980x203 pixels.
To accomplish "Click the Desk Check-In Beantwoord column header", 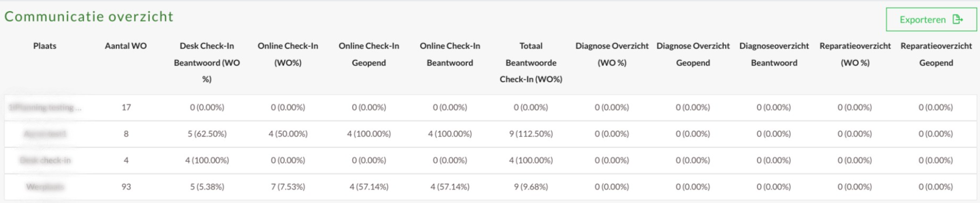I will coord(207,62).
